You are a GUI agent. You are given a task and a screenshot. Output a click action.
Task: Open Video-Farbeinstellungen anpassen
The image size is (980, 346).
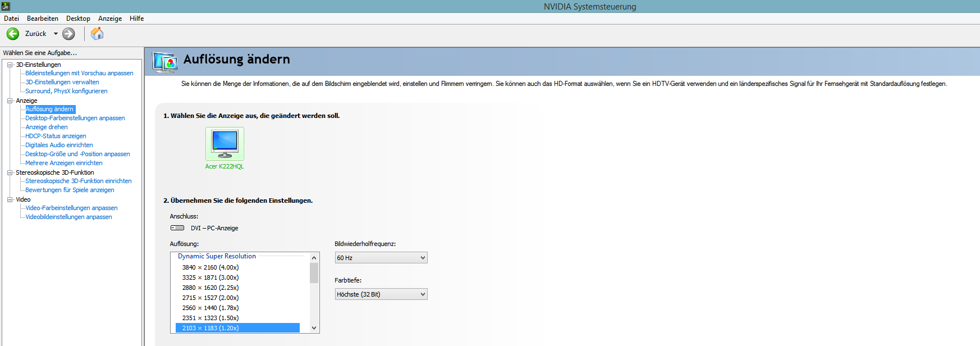[x=71, y=208]
